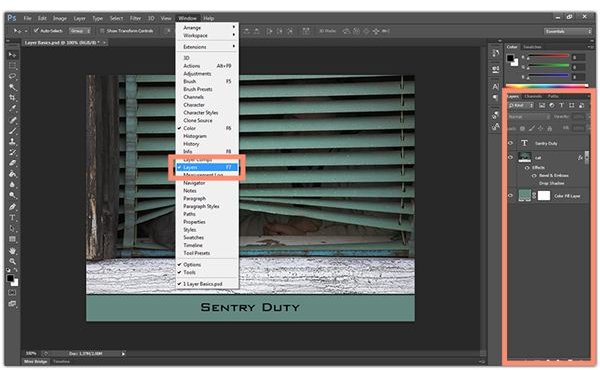Select the Lasso tool
The height and width of the screenshot is (370, 600).
pos(12,77)
